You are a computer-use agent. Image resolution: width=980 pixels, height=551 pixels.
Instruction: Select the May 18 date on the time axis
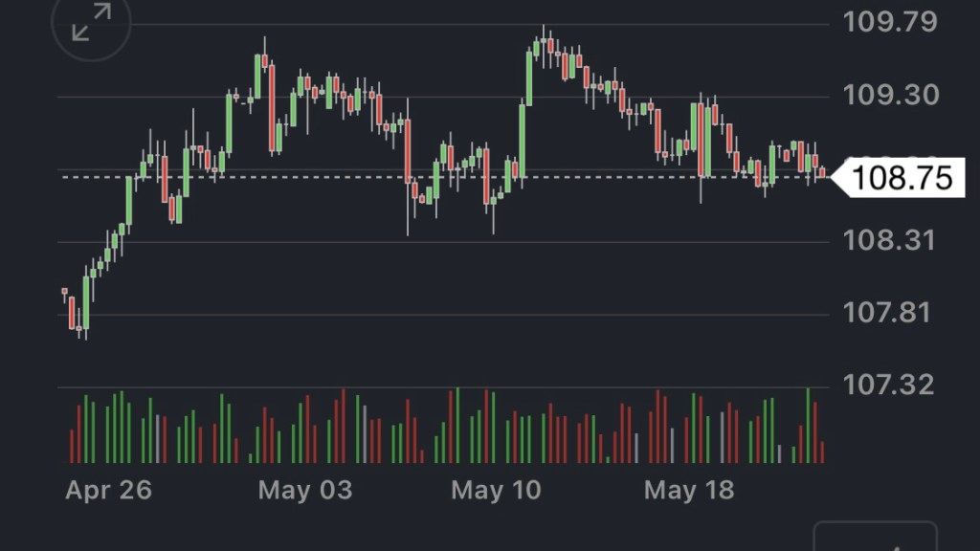click(689, 491)
